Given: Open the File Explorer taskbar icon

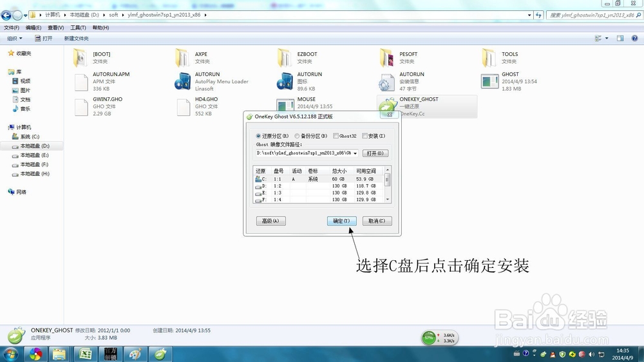Looking at the screenshot, I should coord(59,354).
